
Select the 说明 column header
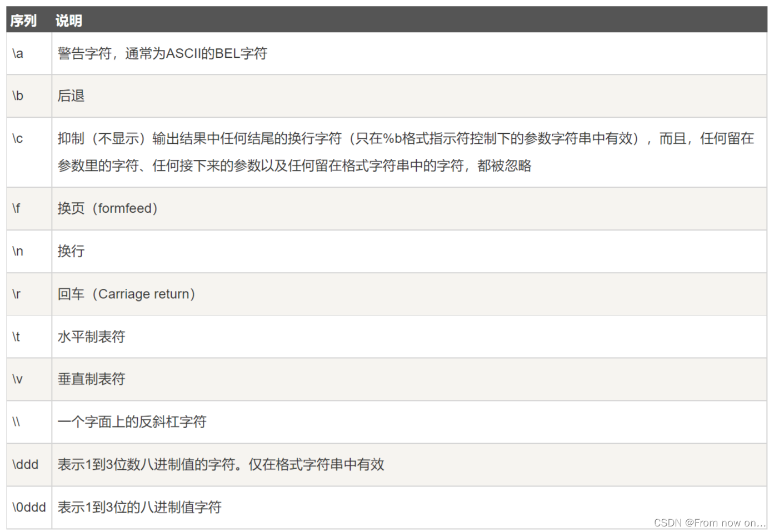68,20
